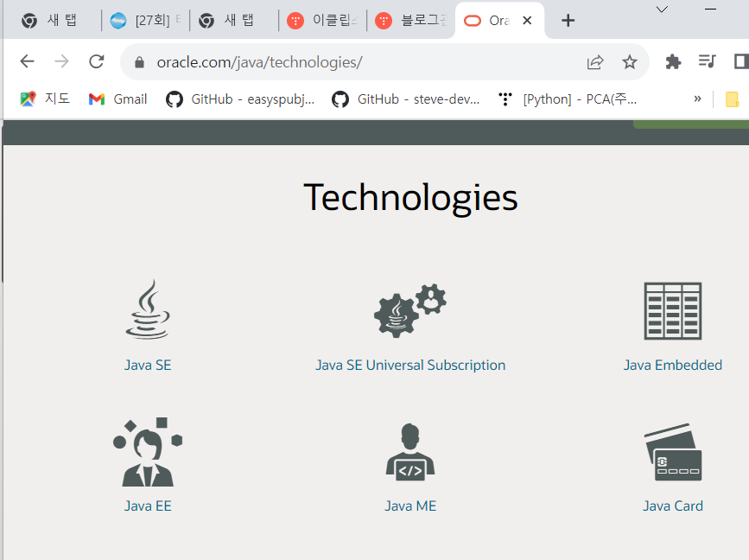Open the 지도 Maps bookmark

[x=45, y=99]
